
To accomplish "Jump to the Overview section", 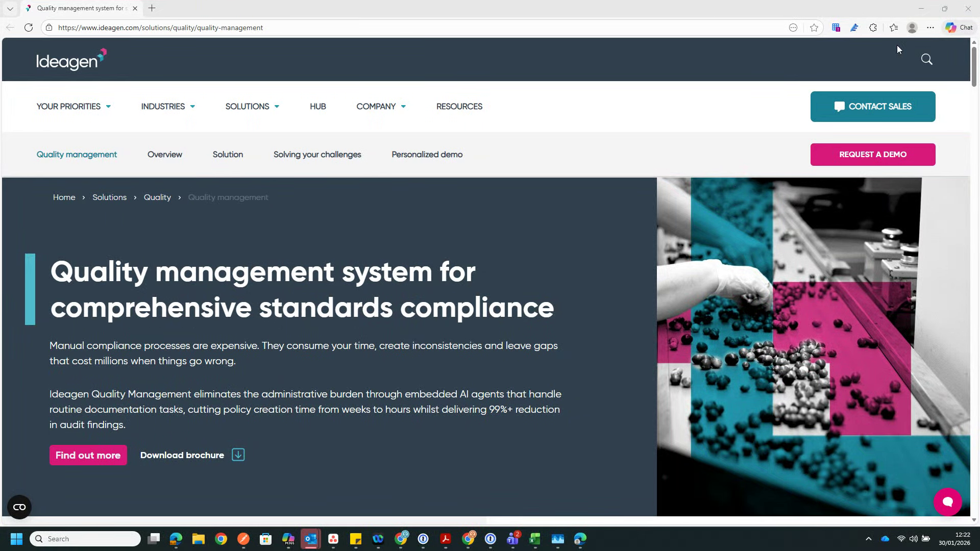I will coord(165,155).
